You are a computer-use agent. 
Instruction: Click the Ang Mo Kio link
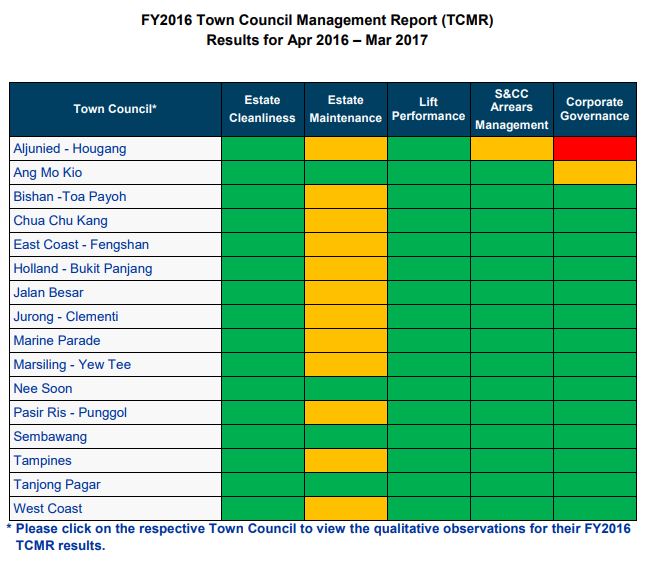pos(48,173)
